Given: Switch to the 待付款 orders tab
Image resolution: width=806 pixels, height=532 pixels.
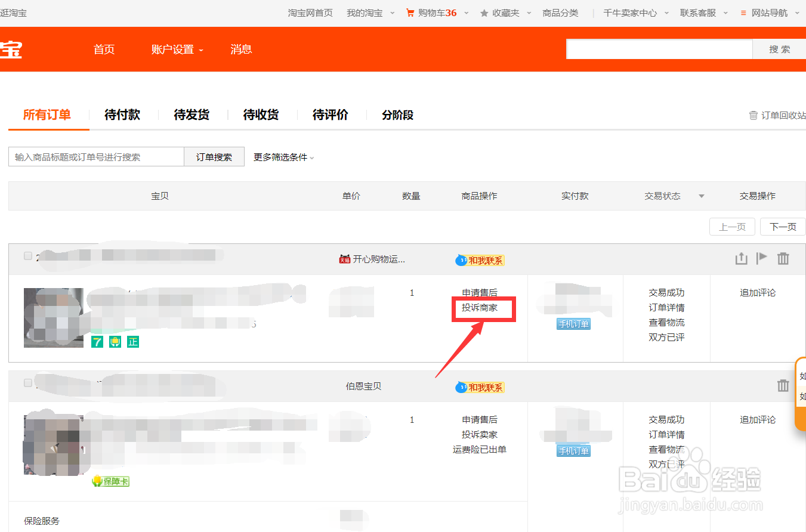Looking at the screenshot, I should 122,115.
